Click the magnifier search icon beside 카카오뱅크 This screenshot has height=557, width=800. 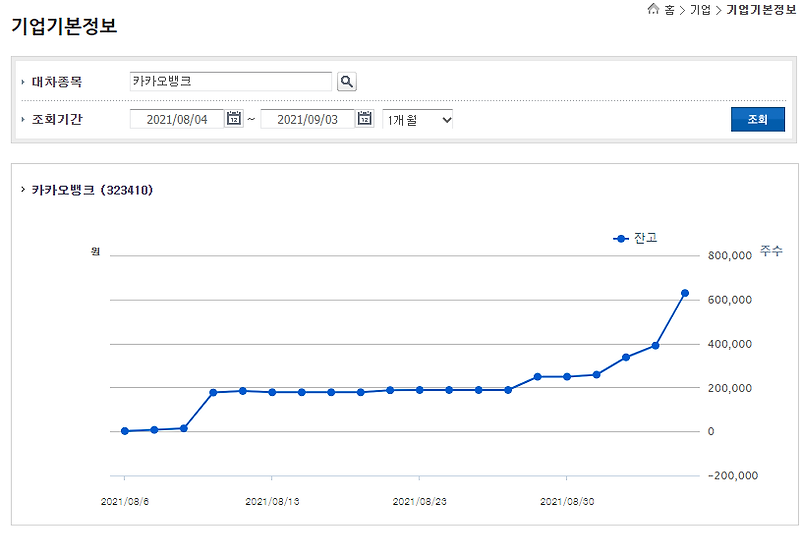tap(346, 82)
